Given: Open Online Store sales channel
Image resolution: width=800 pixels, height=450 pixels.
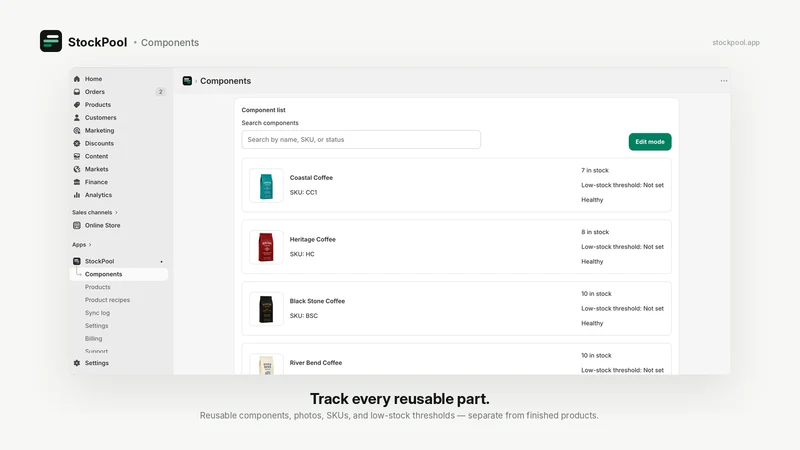Looking at the screenshot, I should pos(103,225).
